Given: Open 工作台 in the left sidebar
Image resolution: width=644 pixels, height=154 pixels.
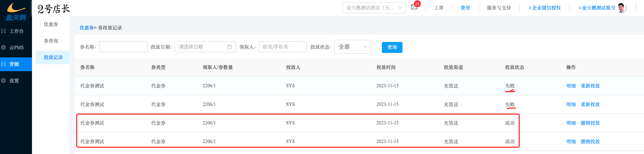Looking at the screenshot, I should coord(16,31).
